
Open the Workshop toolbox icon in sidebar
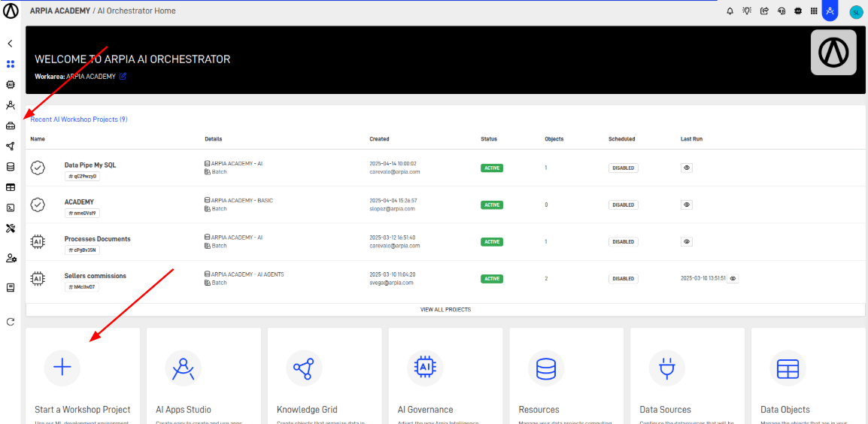10,126
